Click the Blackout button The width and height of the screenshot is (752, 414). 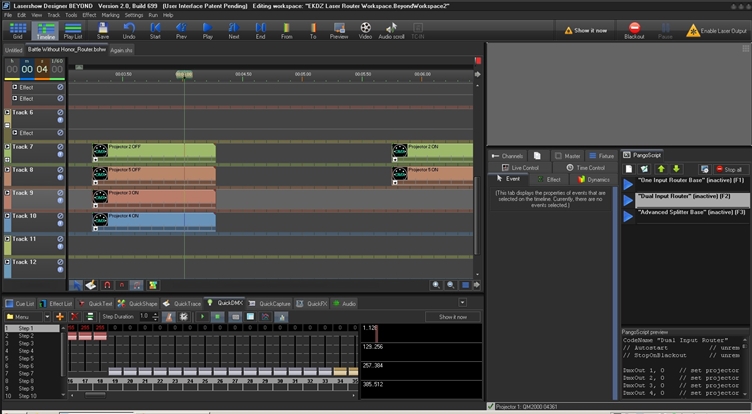click(634, 30)
